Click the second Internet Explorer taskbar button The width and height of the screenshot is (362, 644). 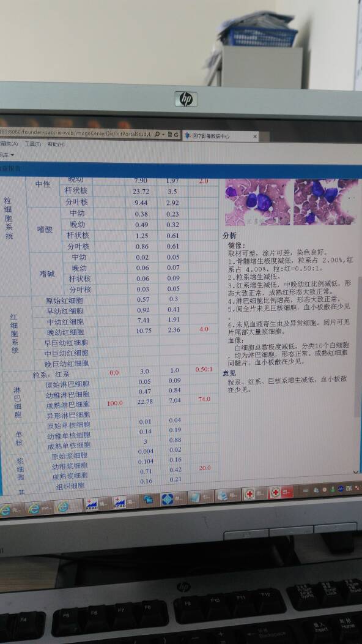click(39, 509)
